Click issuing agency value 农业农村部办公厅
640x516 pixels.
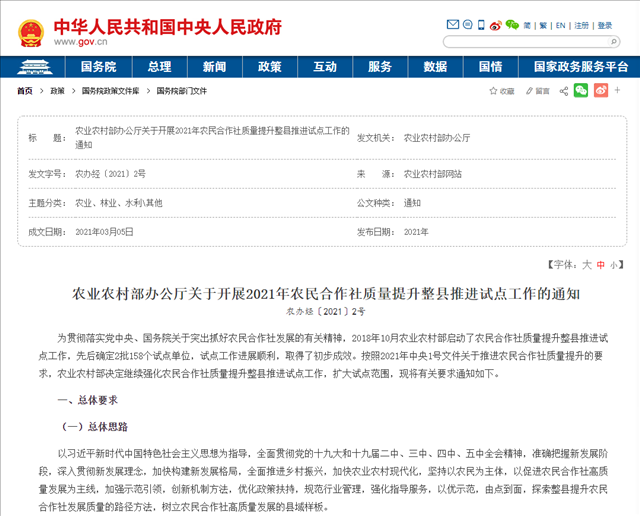pos(437,138)
